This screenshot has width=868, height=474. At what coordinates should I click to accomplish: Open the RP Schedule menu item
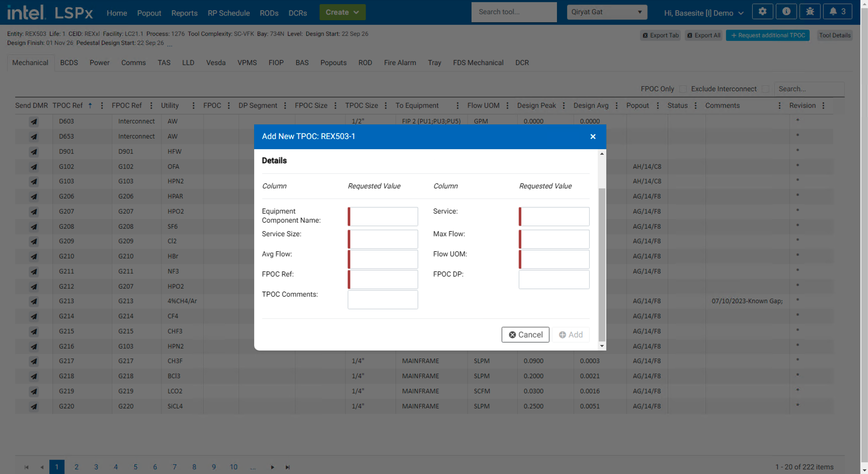pos(228,13)
